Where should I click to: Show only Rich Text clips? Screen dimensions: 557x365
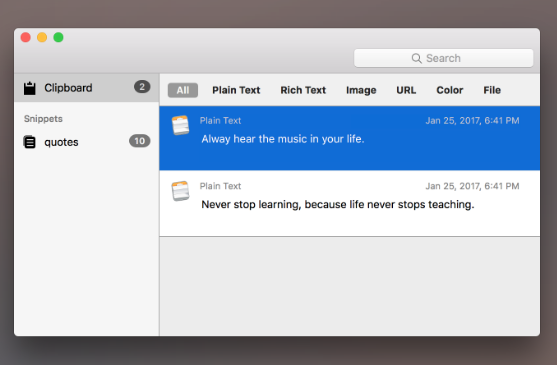pyautogui.click(x=303, y=90)
